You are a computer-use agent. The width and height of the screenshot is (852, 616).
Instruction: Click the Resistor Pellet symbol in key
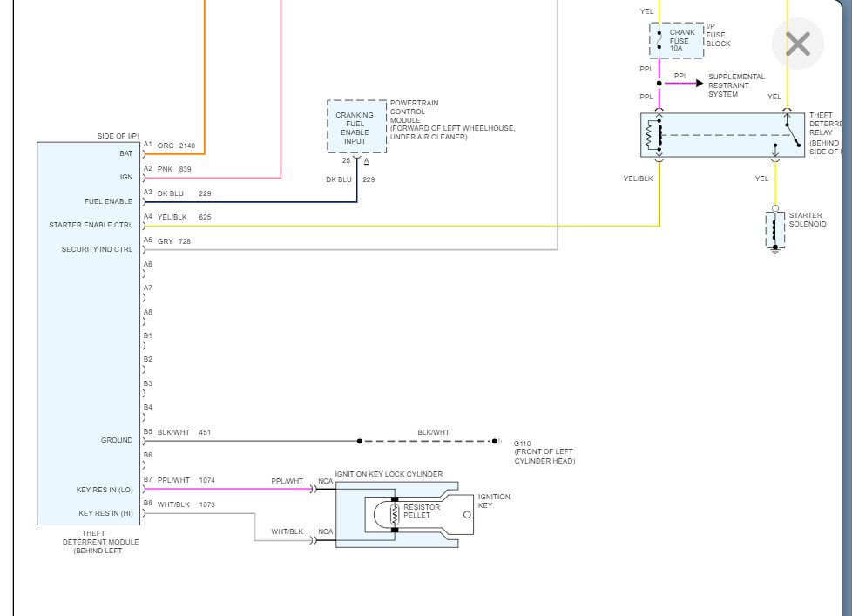(395, 515)
